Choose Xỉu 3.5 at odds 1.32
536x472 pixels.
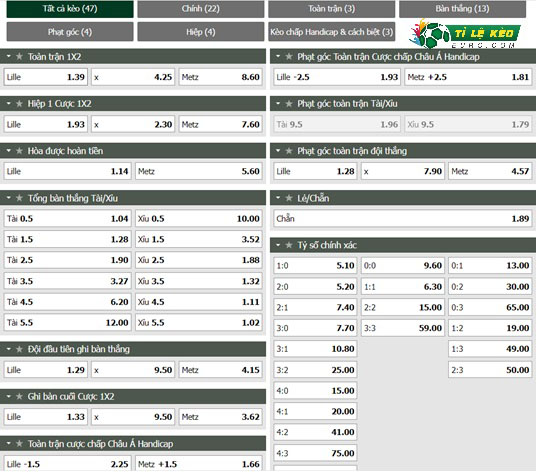199,281
